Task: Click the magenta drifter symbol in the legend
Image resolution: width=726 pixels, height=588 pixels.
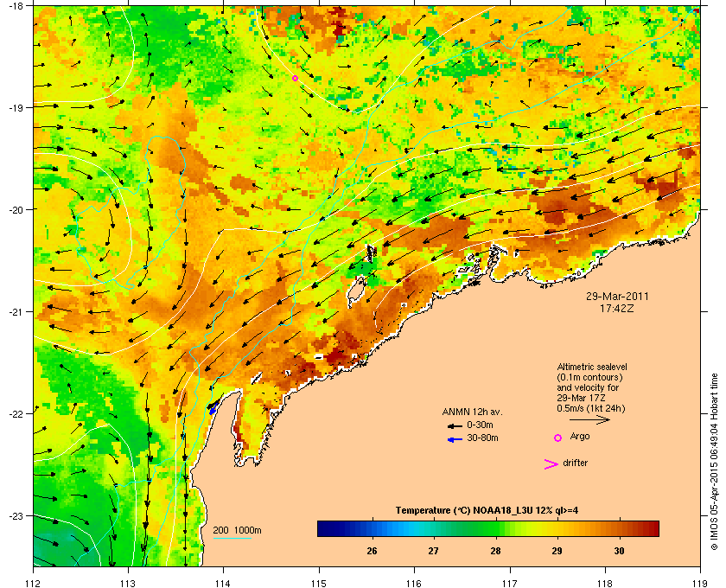Action: click(551, 464)
